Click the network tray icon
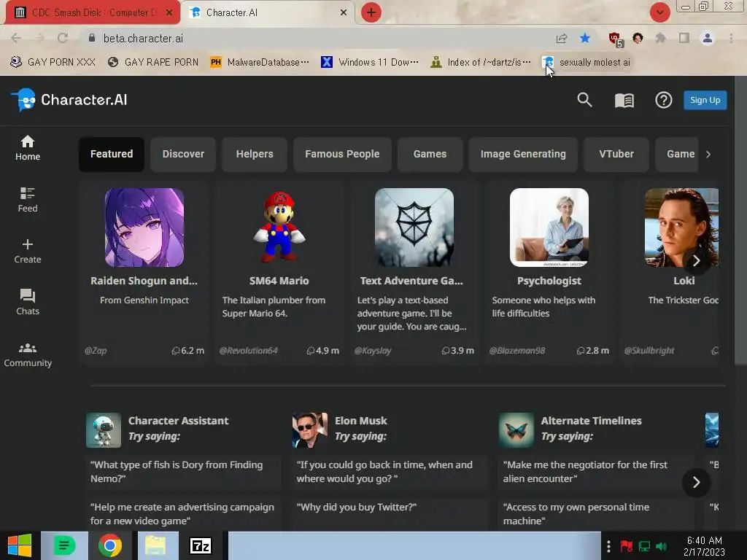The image size is (747, 560). tap(644, 546)
